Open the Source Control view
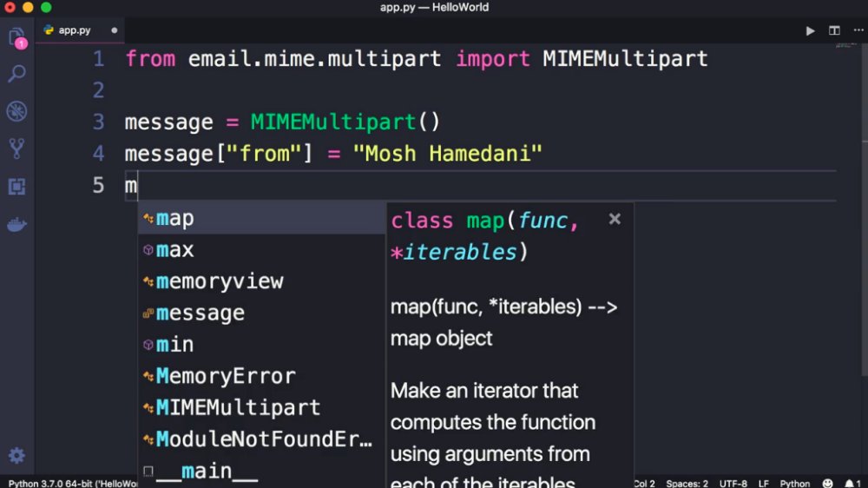 pos(16,148)
